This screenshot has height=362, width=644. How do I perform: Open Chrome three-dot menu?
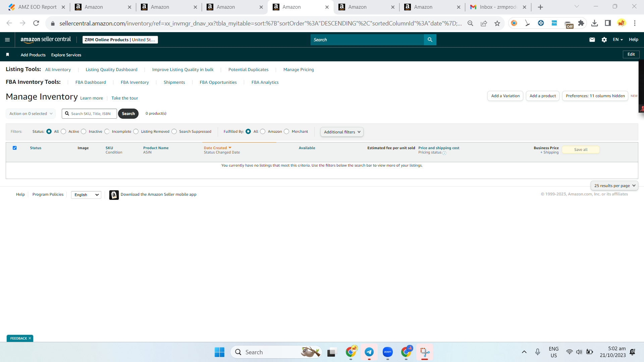pyautogui.click(x=635, y=23)
